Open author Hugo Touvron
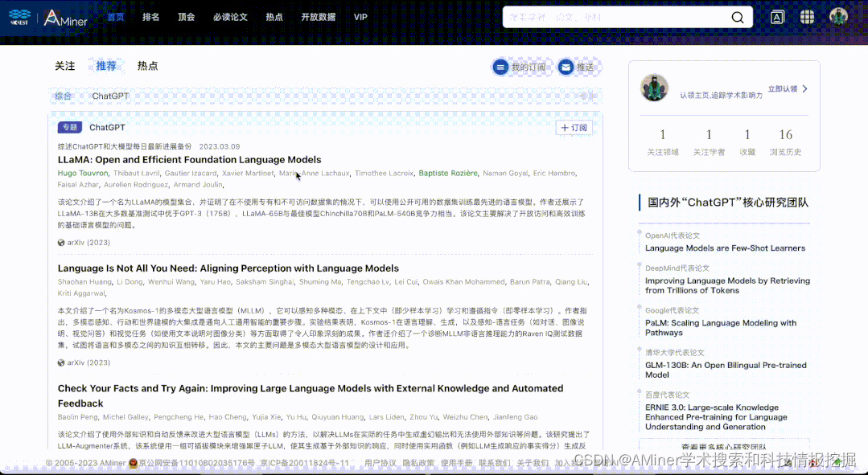This screenshot has width=868, height=475. [x=83, y=173]
